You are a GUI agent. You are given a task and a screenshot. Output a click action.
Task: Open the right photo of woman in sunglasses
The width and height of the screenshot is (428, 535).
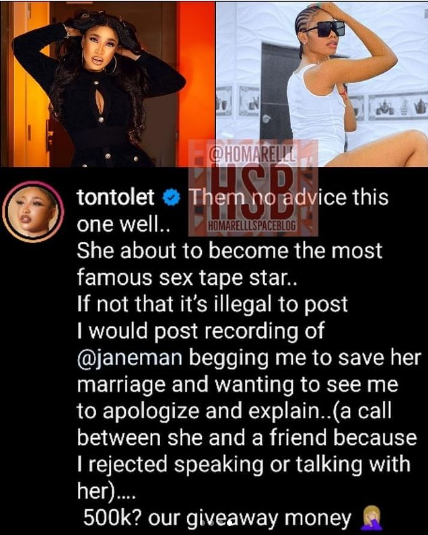click(322, 84)
